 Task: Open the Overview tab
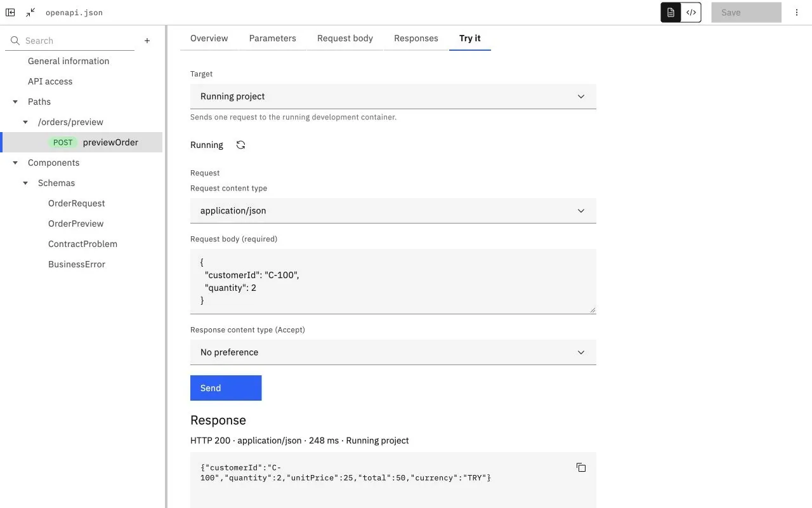209,38
